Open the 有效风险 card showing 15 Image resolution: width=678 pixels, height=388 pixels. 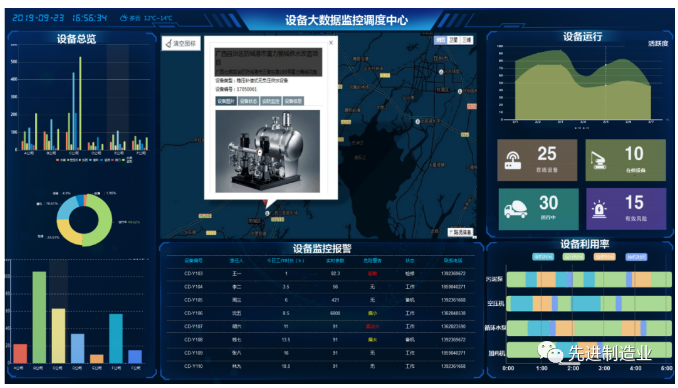click(x=626, y=208)
